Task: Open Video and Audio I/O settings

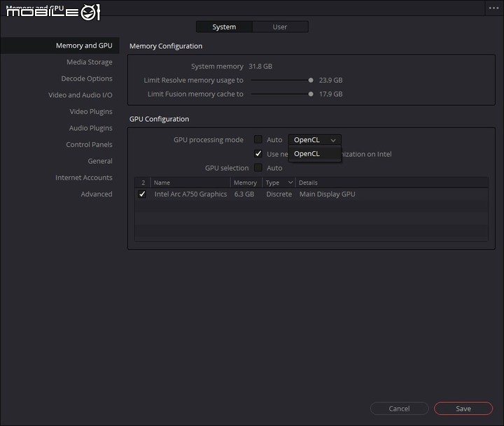Action: tap(80, 95)
